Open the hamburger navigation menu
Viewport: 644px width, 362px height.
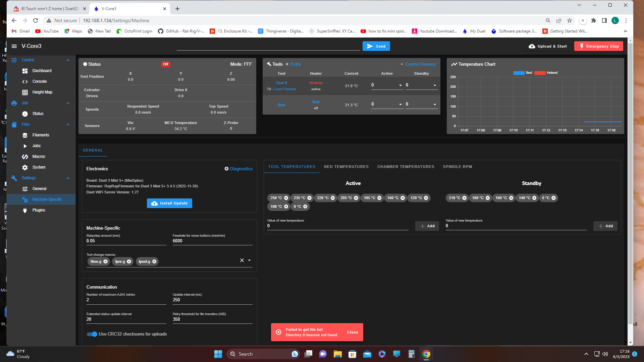[14, 46]
